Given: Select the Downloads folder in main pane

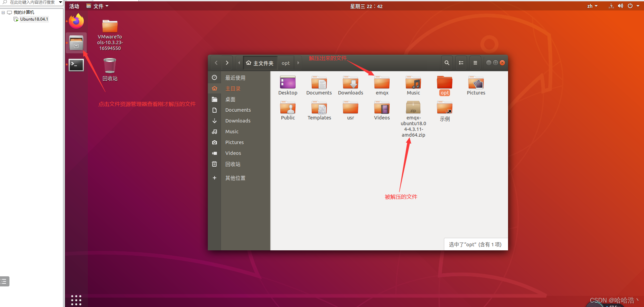Looking at the screenshot, I should [351, 86].
